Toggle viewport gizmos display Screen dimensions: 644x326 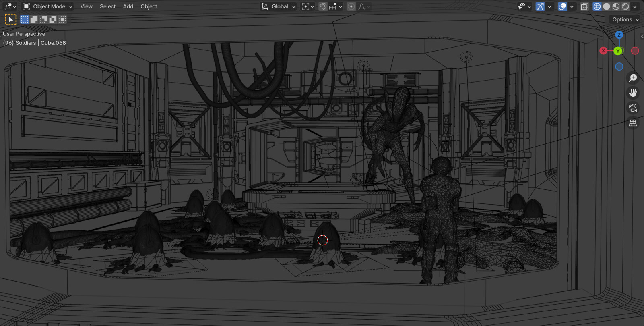point(540,6)
